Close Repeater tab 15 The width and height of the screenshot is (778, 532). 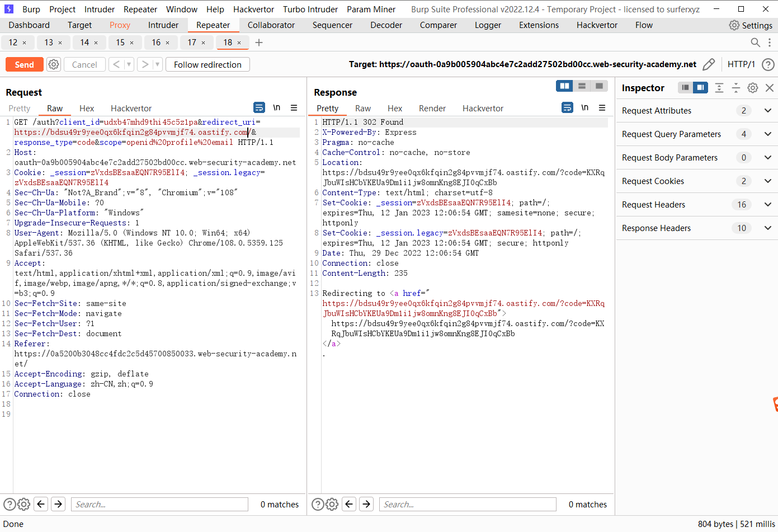click(132, 43)
